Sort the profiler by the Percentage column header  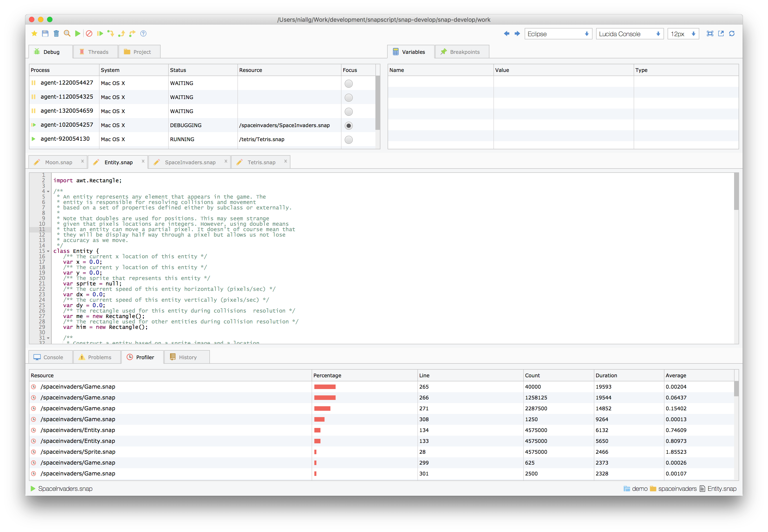365,375
